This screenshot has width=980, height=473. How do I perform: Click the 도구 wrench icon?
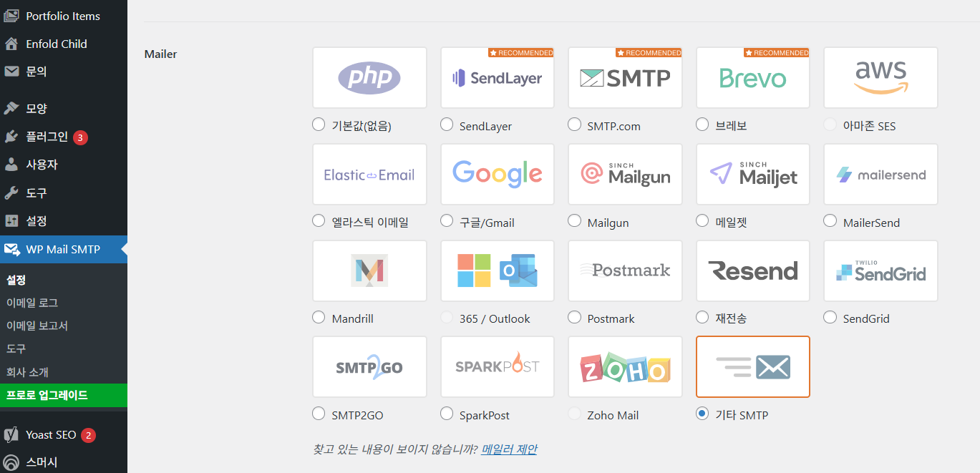(x=11, y=193)
